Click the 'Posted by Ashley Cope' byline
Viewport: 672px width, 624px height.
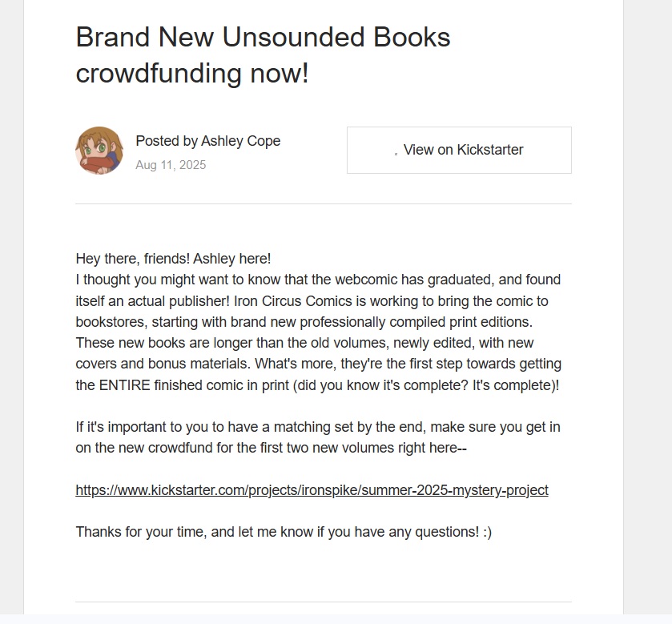207,141
